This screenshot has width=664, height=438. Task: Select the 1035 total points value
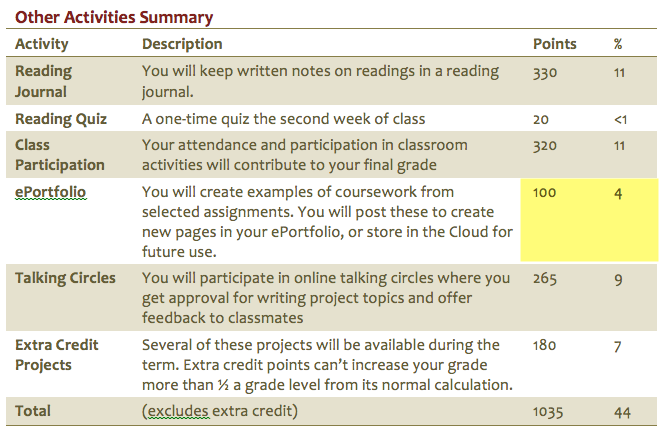549,411
